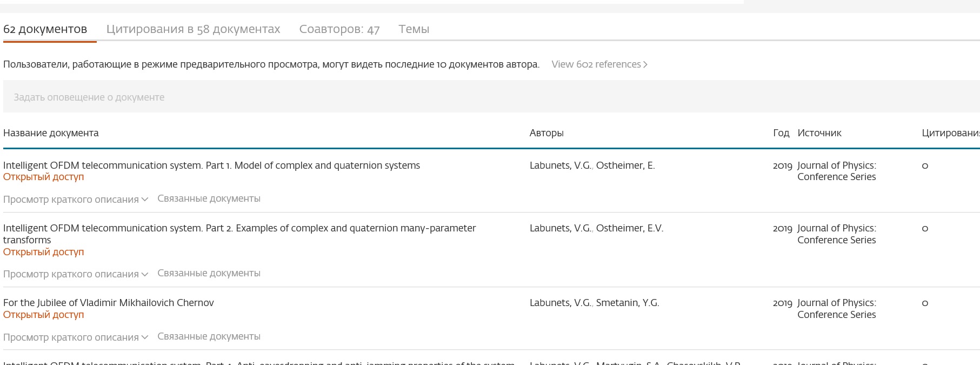This screenshot has width=980, height=365.
Task: Open author Smetanin, Y.G. profile
Action: pyautogui.click(x=627, y=303)
